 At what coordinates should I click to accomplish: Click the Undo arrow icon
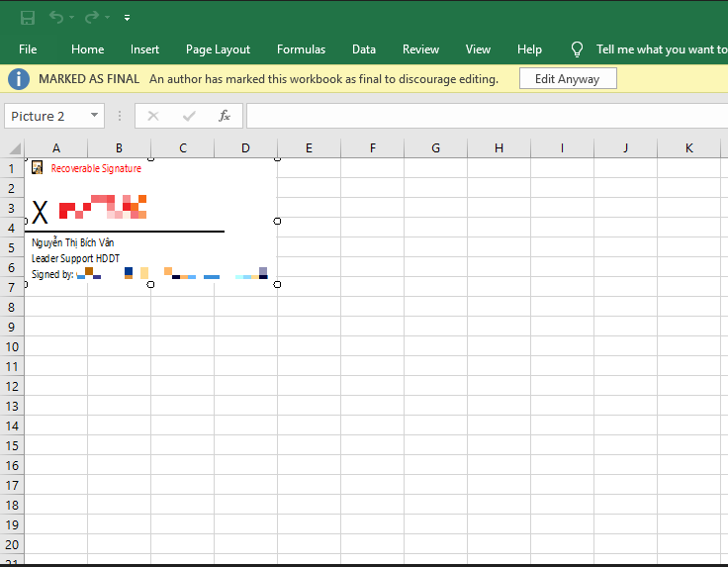coord(55,17)
